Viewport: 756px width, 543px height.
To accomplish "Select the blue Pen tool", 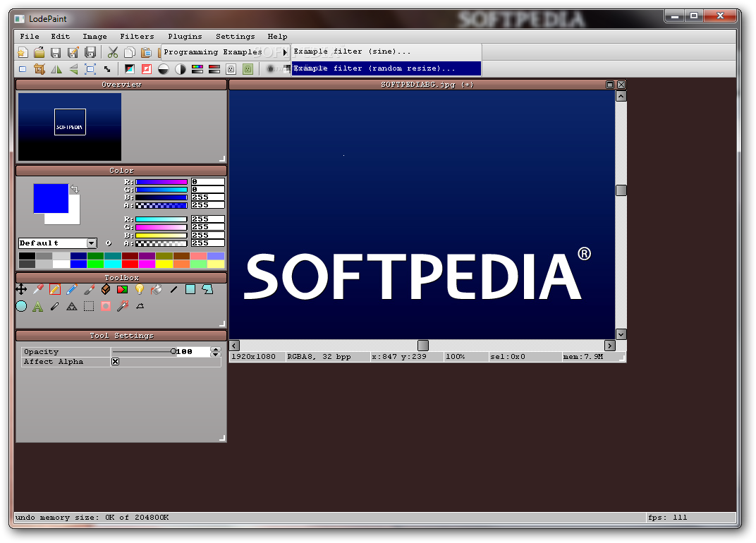I will (x=72, y=289).
